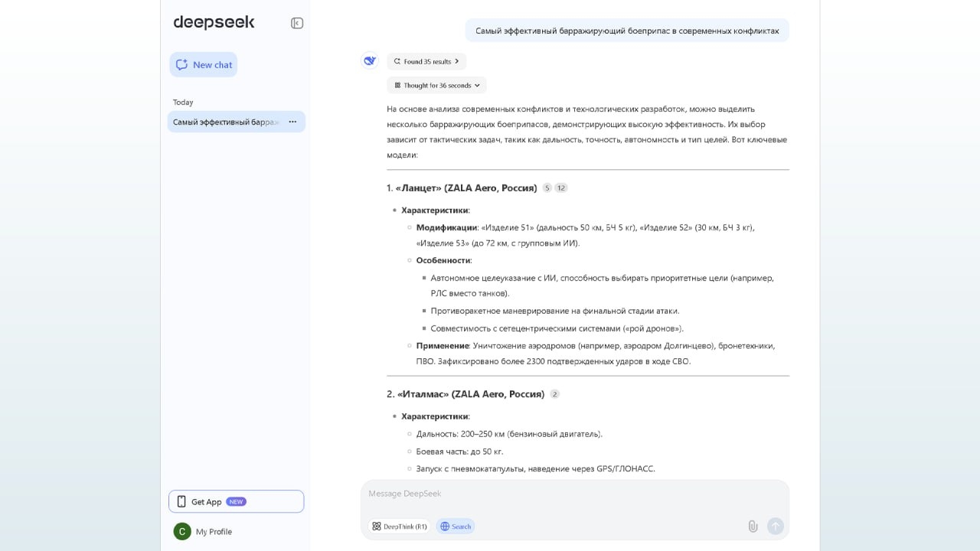
Task: Attach a file with the paperclip icon
Action: coord(753,526)
